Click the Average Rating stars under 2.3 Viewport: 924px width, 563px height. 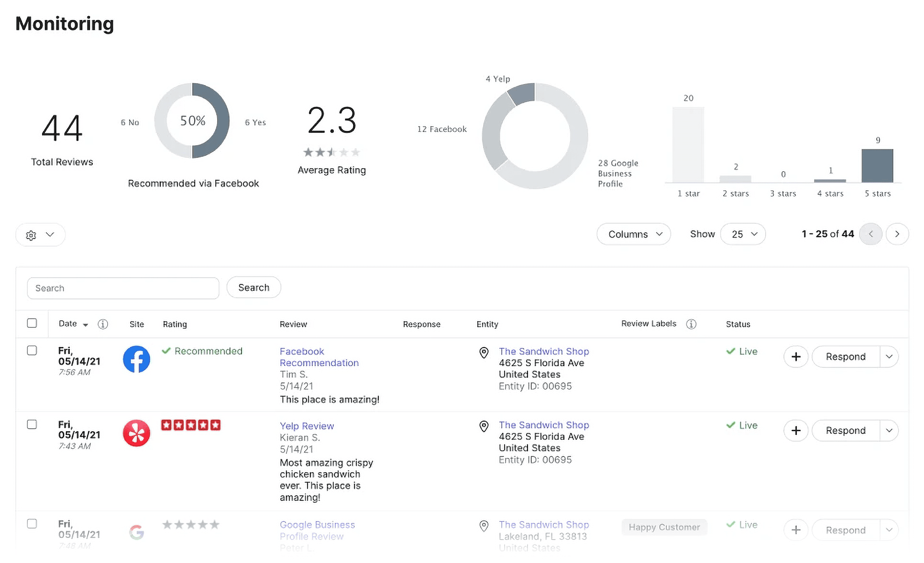[x=332, y=152]
